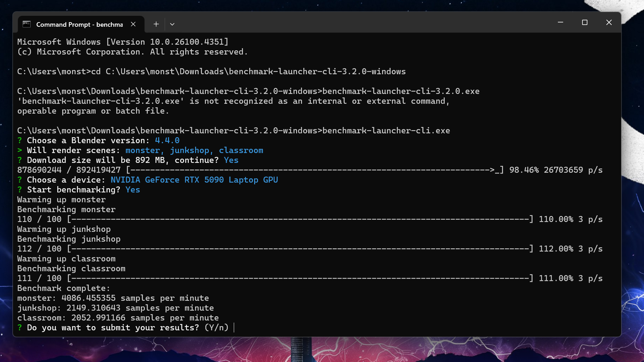Image resolution: width=644 pixels, height=362 pixels.
Task: Click the benchmark-launcher-cli.exe command line
Action: click(233, 131)
